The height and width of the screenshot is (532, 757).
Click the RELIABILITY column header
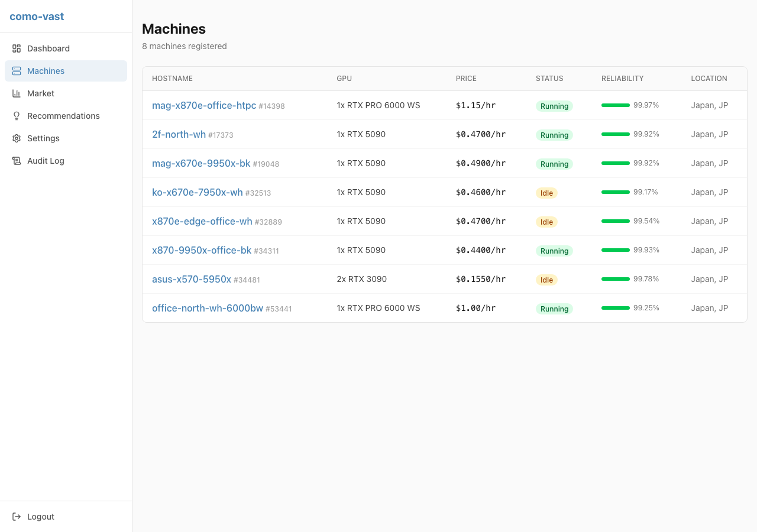point(622,79)
